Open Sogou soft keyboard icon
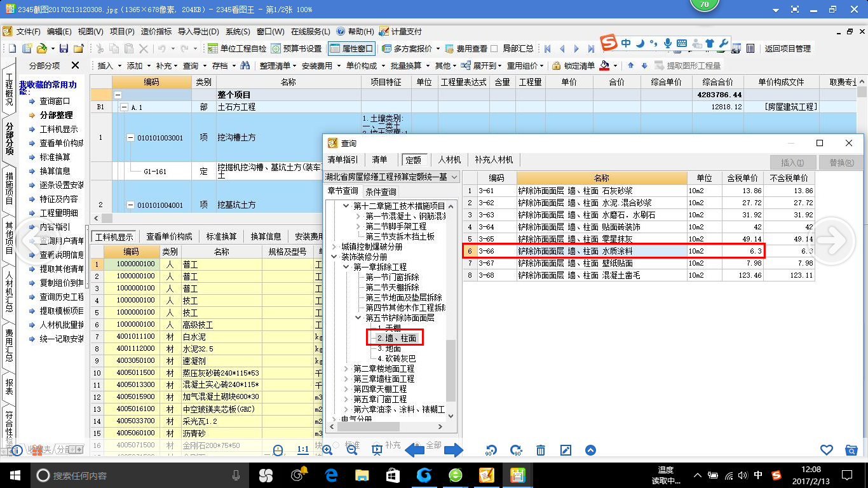This screenshot has height=488, width=868. click(682, 43)
